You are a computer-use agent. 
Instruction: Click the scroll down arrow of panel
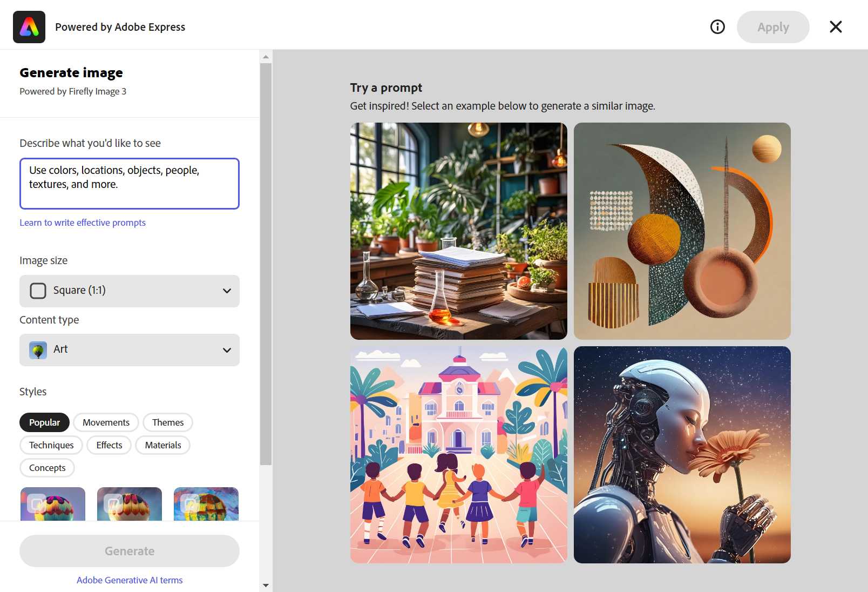pos(266,585)
